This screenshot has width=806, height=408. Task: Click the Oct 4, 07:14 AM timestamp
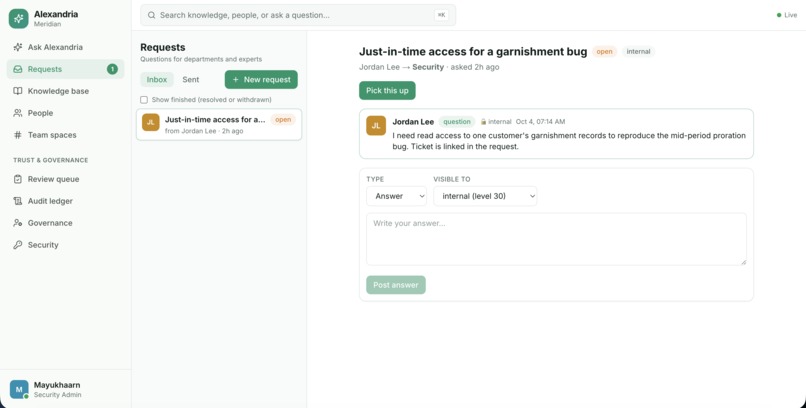pos(540,122)
